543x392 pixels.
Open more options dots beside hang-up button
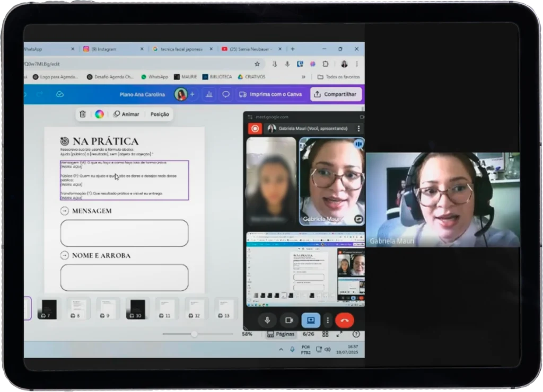[328, 320]
